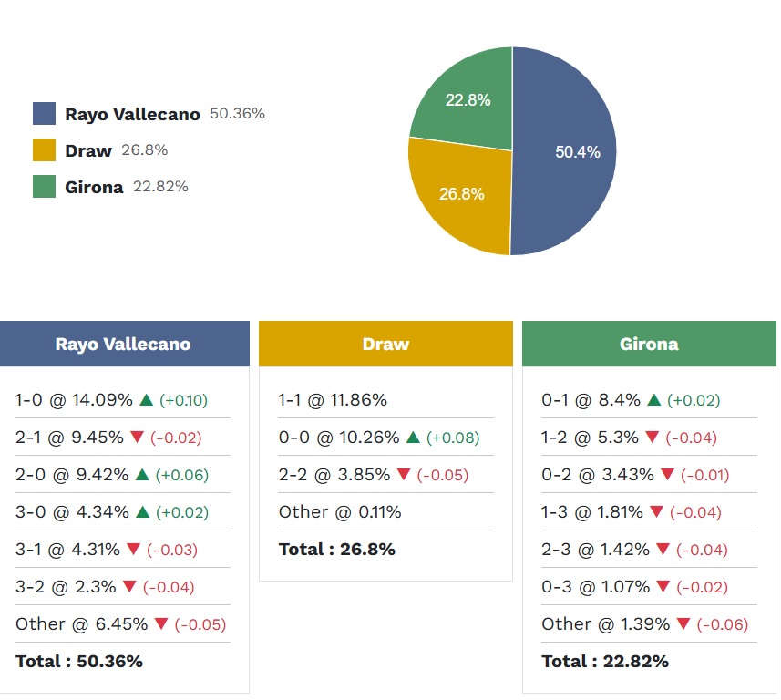Click the down arrow in the 2-3 row
The width and height of the screenshot is (781, 700).
[x=663, y=549]
